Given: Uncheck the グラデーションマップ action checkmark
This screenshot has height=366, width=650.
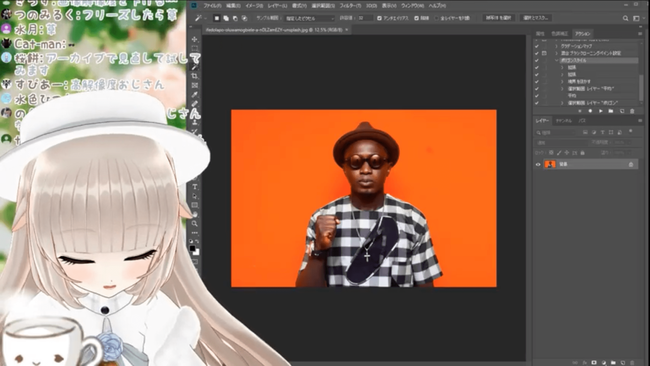Looking at the screenshot, I should [x=537, y=46].
